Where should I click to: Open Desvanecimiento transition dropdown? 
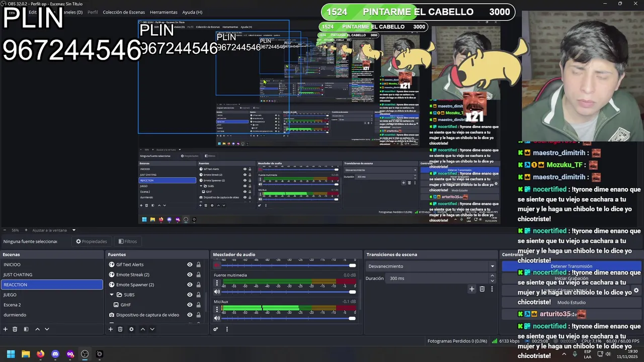point(431,266)
